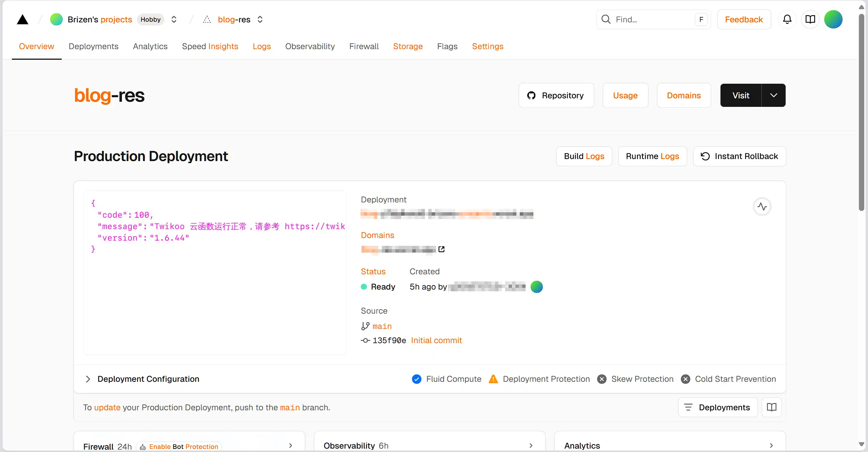Click the Cold Start Prevention status
The width and height of the screenshot is (868, 452).
pyautogui.click(x=685, y=379)
